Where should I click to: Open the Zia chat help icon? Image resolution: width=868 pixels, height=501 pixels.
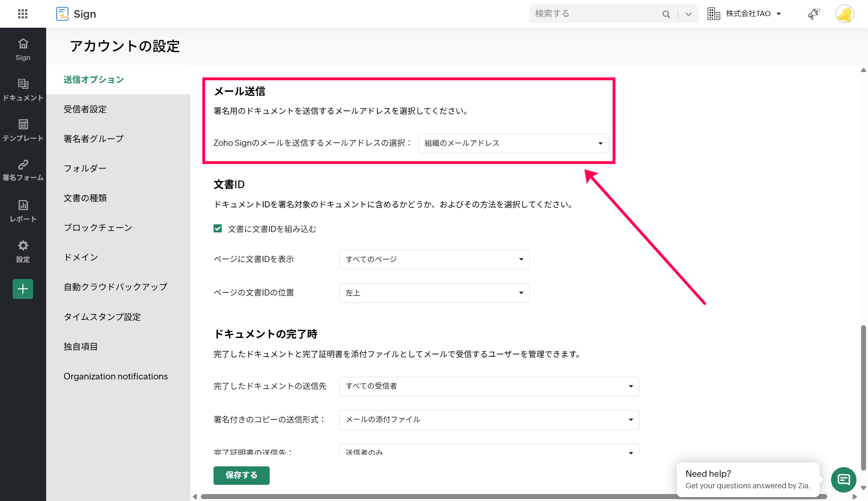click(843, 479)
